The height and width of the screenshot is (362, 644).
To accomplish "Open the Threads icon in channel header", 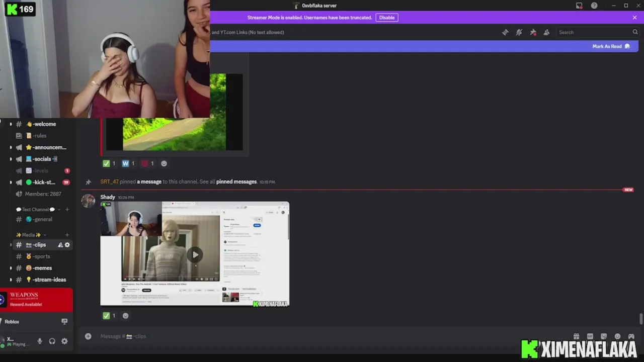I will tap(505, 32).
